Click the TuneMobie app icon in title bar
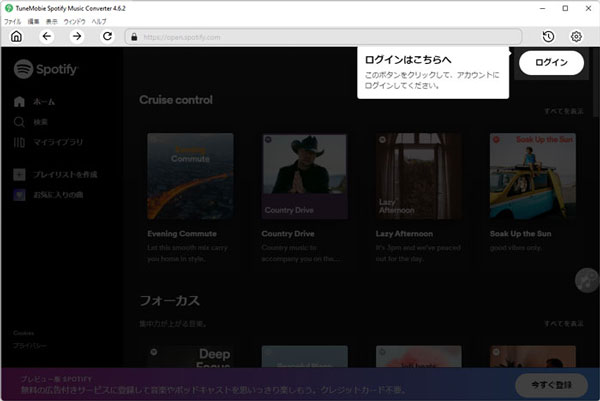This screenshot has height=401, width=600. tap(8, 8)
